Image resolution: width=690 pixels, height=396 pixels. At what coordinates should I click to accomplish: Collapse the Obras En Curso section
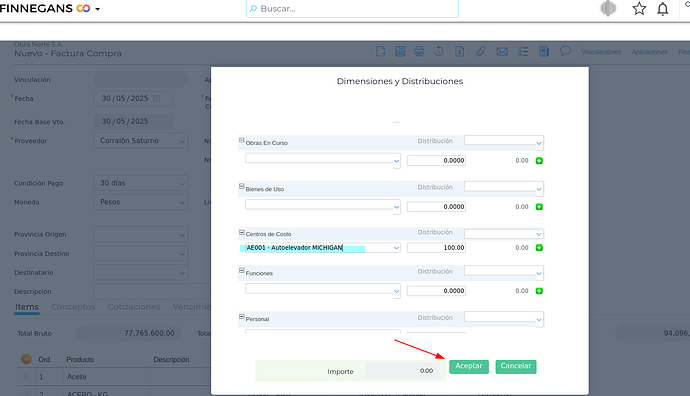click(x=242, y=140)
